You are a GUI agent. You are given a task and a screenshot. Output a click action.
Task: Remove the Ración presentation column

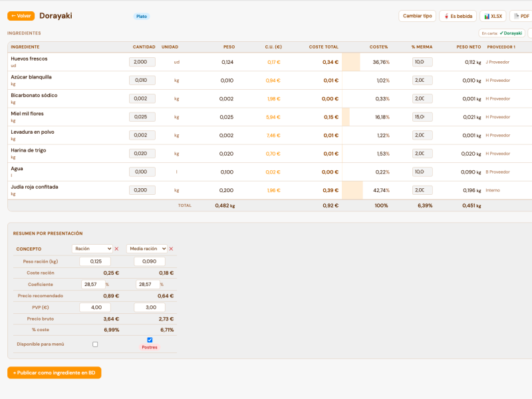[x=117, y=249]
